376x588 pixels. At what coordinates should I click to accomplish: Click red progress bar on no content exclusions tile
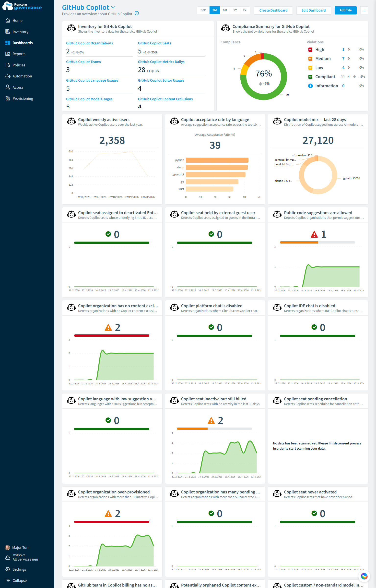pos(112,336)
